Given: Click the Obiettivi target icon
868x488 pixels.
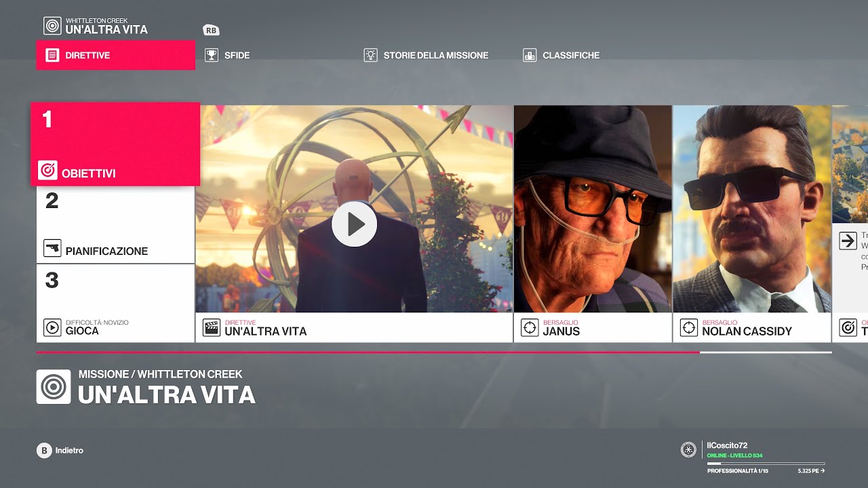Looking at the screenshot, I should click(x=47, y=170).
